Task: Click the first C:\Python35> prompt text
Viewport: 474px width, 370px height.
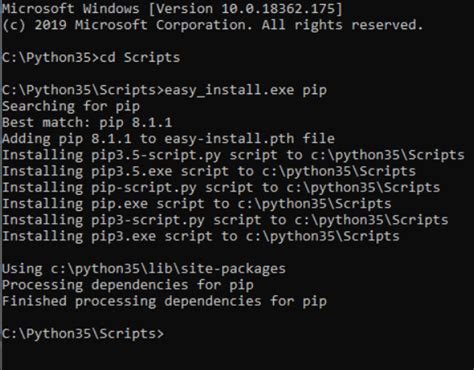Action: pyautogui.click(x=51, y=57)
